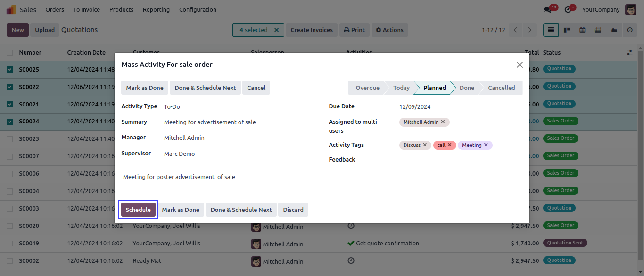
Task: Discard the mass activity dialog
Action: click(293, 210)
